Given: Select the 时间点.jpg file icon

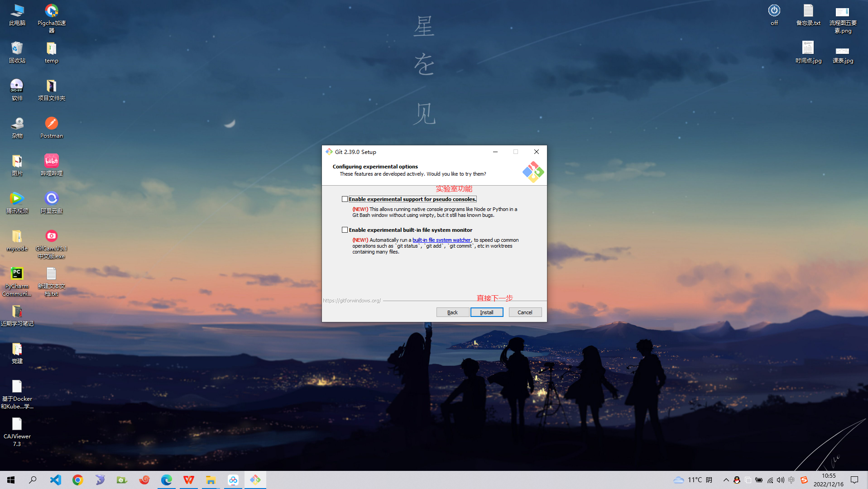Looking at the screenshot, I should coord(808,53).
